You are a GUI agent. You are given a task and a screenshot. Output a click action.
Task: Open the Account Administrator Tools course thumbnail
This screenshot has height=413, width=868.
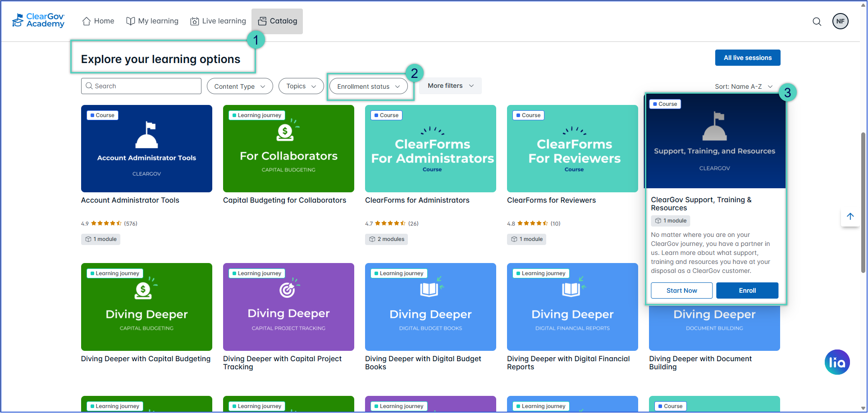146,149
